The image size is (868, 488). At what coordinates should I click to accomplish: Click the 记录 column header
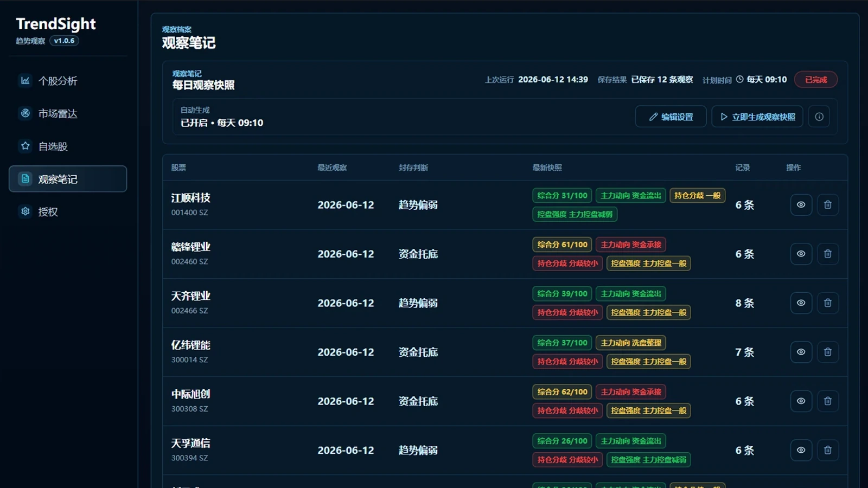point(743,168)
